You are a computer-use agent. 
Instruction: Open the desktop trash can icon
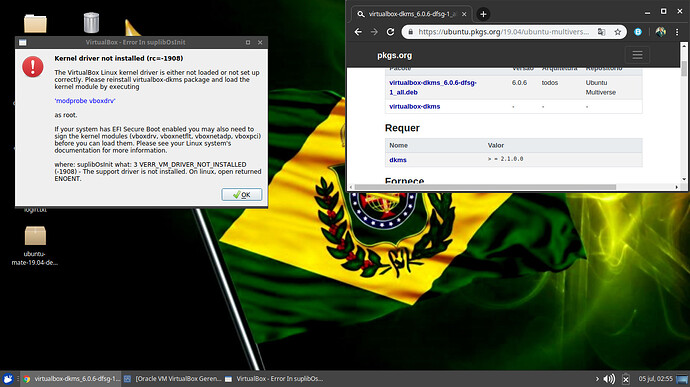coord(91,22)
